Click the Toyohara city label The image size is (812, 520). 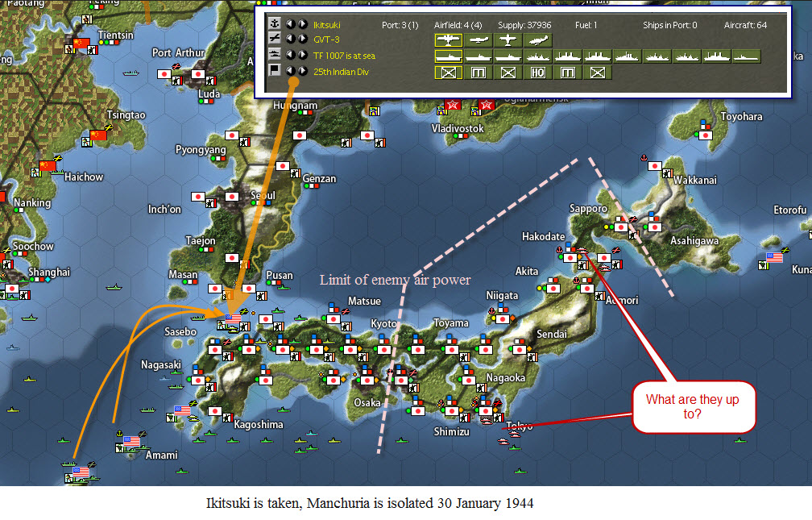(742, 116)
